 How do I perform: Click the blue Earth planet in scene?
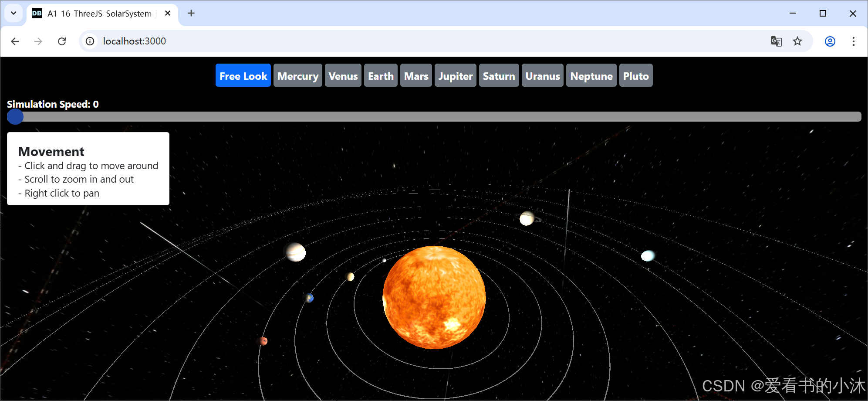click(309, 298)
